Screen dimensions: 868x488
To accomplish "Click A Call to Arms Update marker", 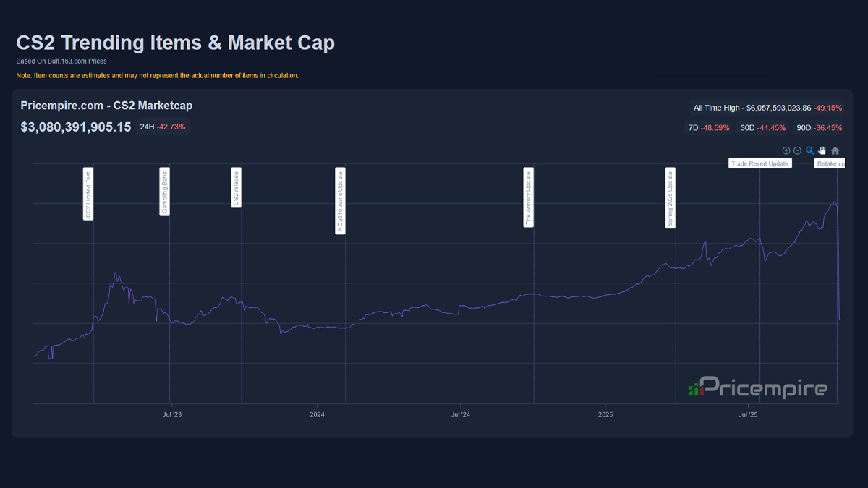I will pos(340,201).
